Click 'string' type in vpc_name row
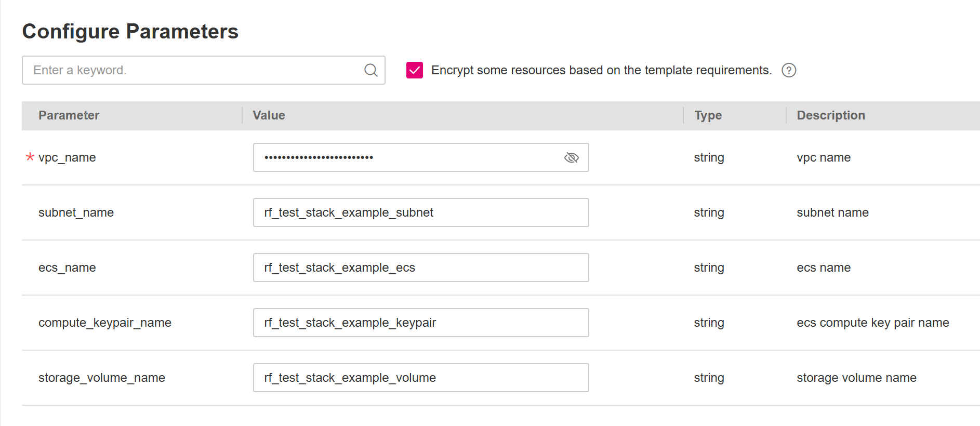This screenshot has width=980, height=426. (709, 157)
